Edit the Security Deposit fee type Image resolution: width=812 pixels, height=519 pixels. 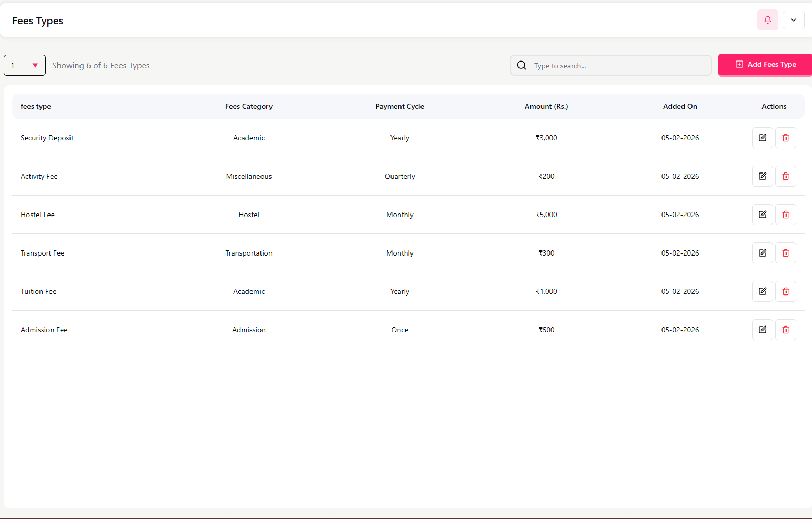pos(762,138)
